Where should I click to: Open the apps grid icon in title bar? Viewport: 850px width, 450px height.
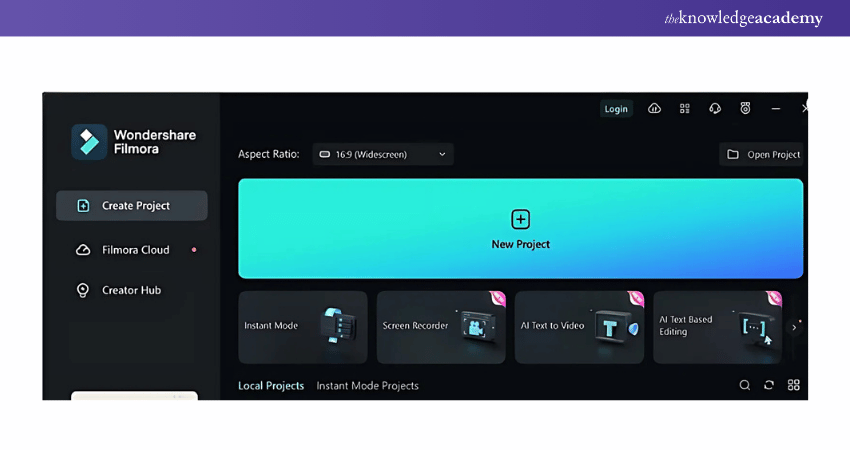click(x=685, y=108)
